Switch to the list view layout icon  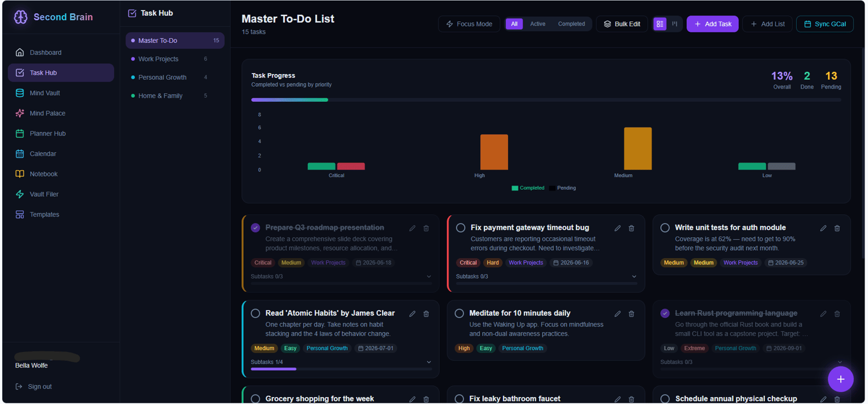[660, 24]
